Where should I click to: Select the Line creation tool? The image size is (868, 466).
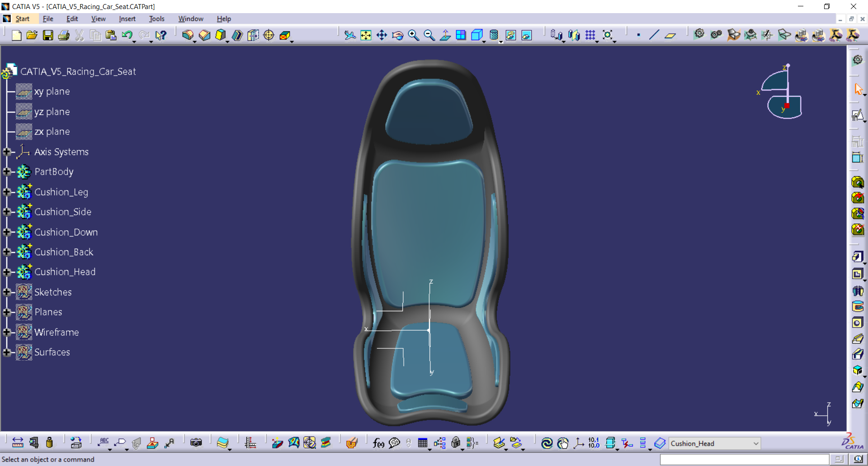654,35
